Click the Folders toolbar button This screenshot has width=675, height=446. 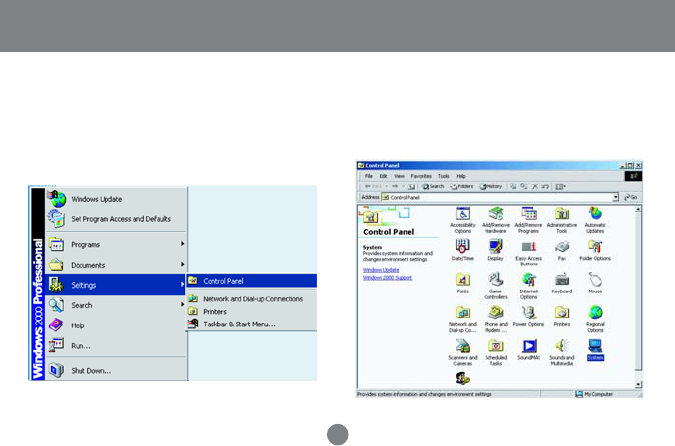[x=461, y=186]
